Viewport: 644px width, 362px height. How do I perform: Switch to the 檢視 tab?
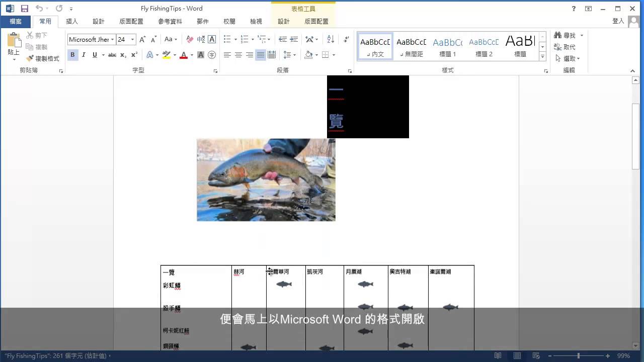(x=256, y=22)
